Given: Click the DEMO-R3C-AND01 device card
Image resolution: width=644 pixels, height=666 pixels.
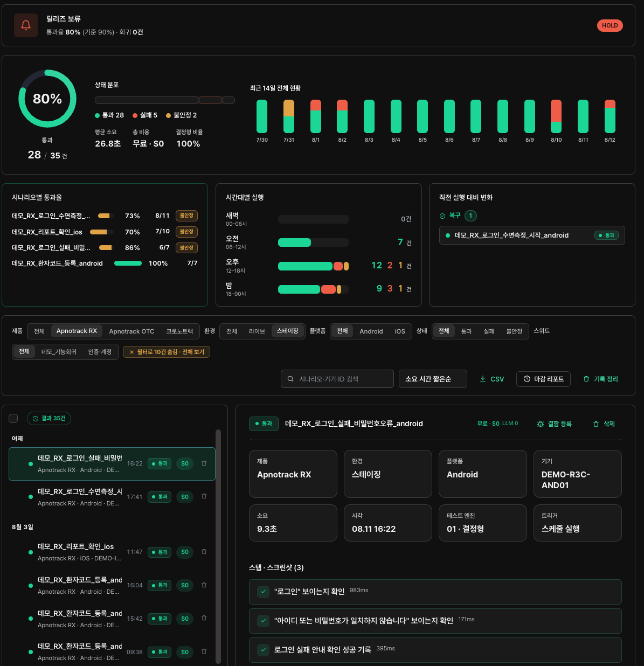Looking at the screenshot, I should pyautogui.click(x=577, y=474).
